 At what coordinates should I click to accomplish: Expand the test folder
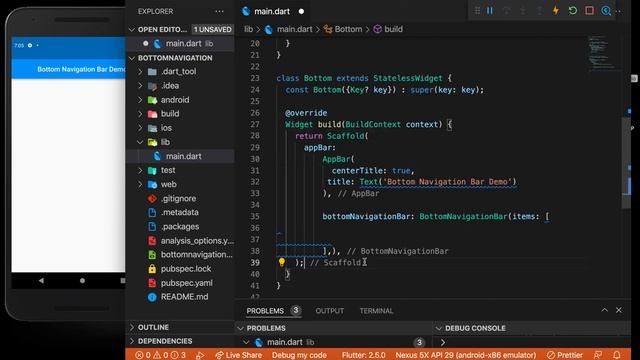click(x=140, y=170)
